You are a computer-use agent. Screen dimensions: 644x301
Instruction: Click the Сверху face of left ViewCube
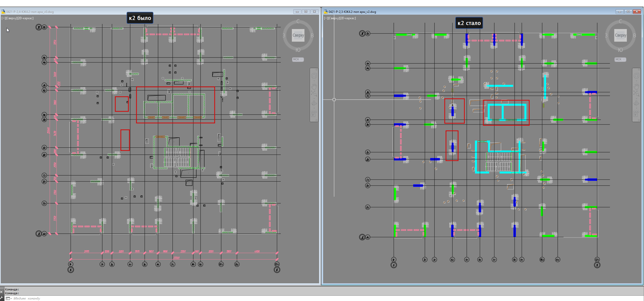[x=298, y=35]
